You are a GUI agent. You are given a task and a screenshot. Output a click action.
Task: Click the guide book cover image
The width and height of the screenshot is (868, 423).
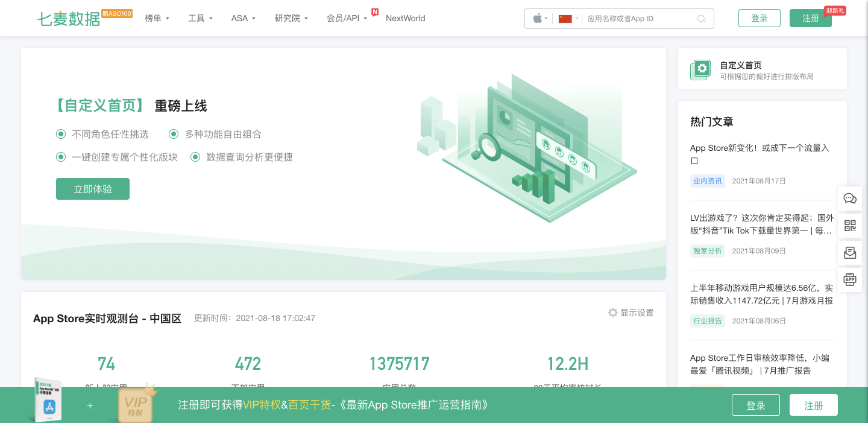48,400
